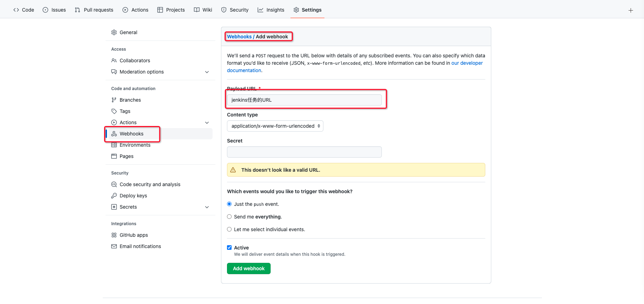Open the Code tab

pyautogui.click(x=24, y=10)
